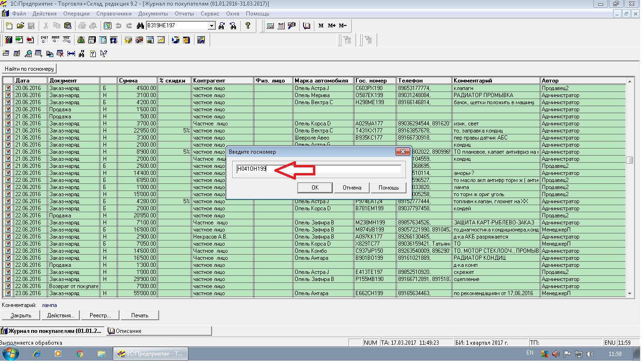The height and width of the screenshot is (364, 642).
Task: Click the chart report icon in toolbar
Action: pos(161,40)
